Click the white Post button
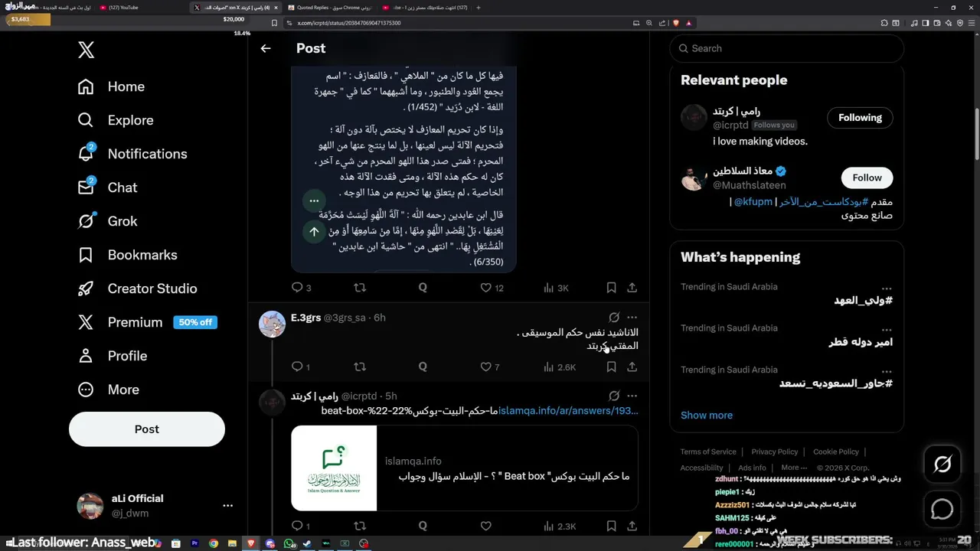The image size is (980, 551). point(147,429)
